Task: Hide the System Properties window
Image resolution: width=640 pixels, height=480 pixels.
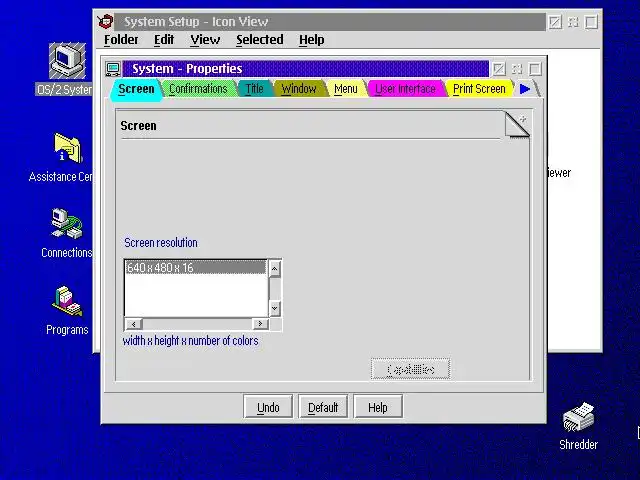Action: pyautogui.click(x=499, y=69)
